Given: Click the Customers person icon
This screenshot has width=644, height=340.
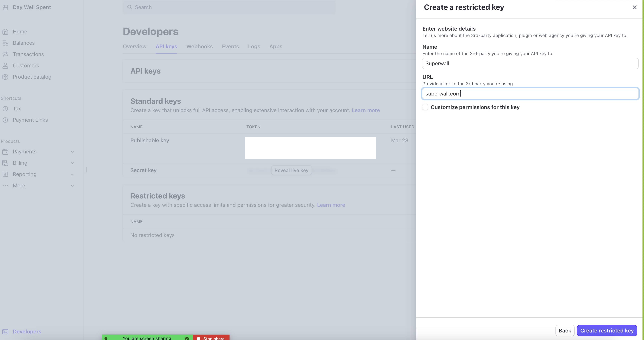Looking at the screenshot, I should point(5,66).
